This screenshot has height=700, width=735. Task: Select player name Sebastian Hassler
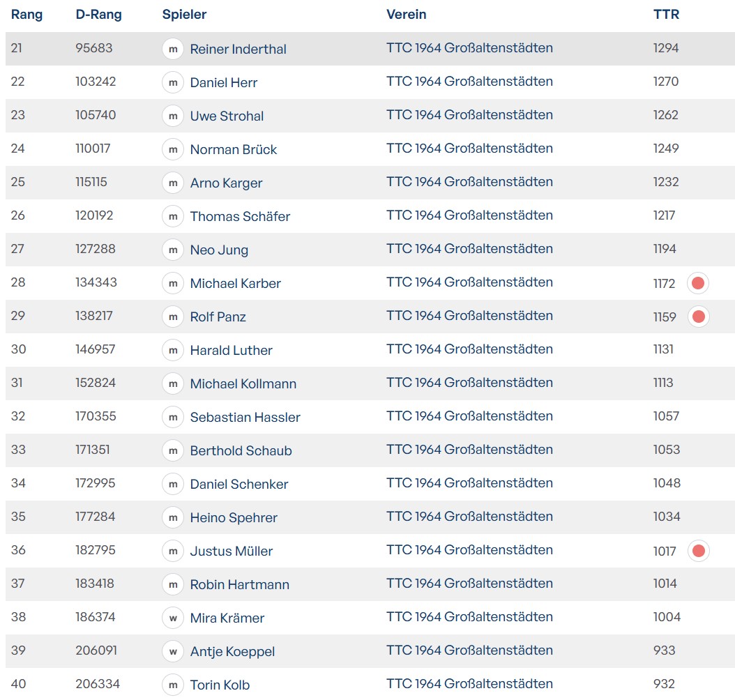pos(245,417)
